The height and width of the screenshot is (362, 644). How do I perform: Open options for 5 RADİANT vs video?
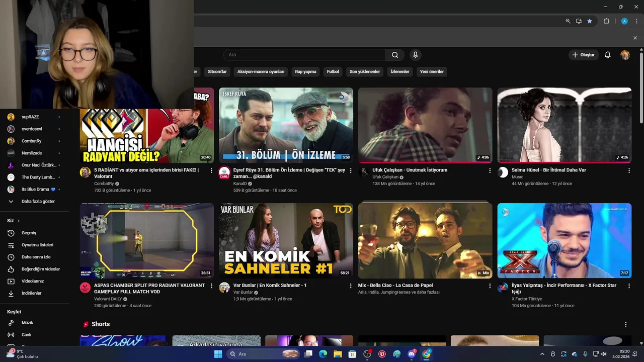(x=211, y=170)
